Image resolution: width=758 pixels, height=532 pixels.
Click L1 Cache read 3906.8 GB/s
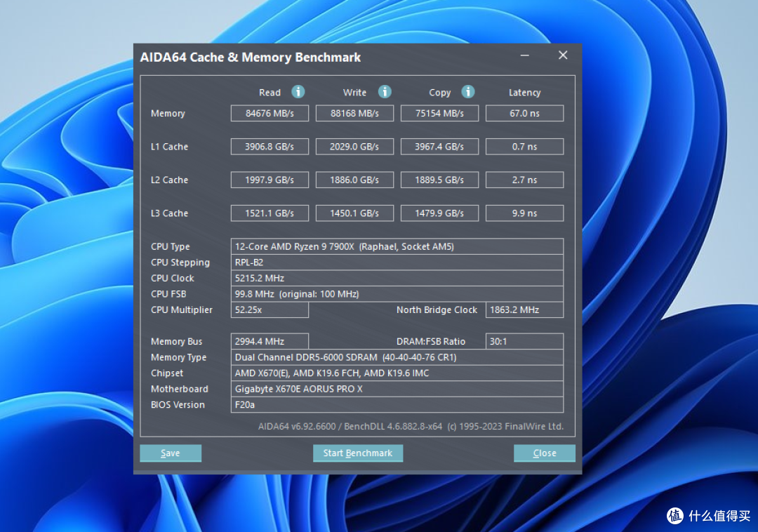tap(270, 147)
